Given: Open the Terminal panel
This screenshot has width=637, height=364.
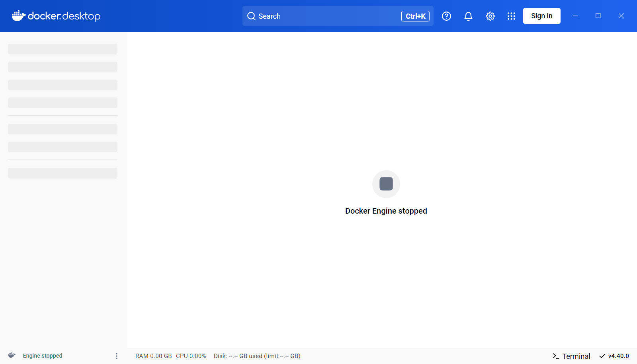Looking at the screenshot, I should 571,356.
